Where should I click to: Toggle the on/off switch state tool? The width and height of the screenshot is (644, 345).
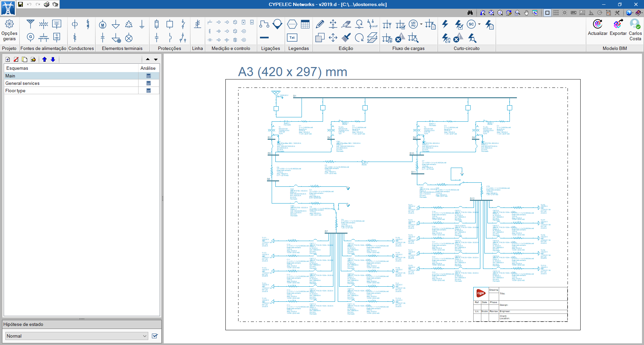coord(372,24)
